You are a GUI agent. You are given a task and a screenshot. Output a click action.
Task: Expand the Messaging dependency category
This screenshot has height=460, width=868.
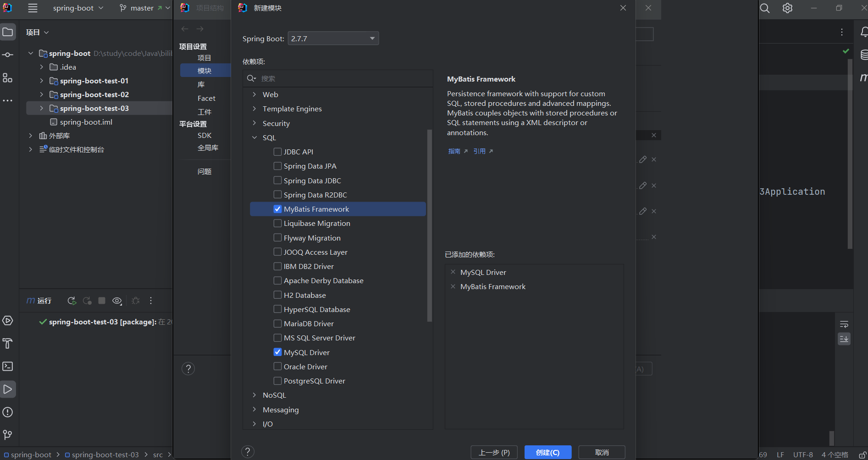pyautogui.click(x=254, y=410)
